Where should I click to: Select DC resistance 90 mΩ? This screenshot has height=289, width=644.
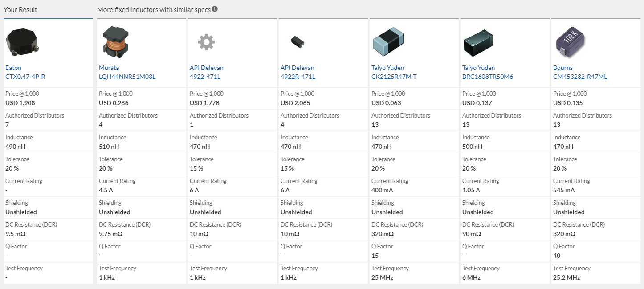[x=472, y=234]
